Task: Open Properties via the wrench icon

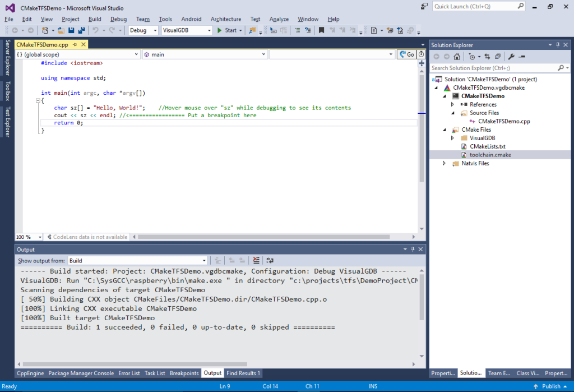Action: pos(511,56)
